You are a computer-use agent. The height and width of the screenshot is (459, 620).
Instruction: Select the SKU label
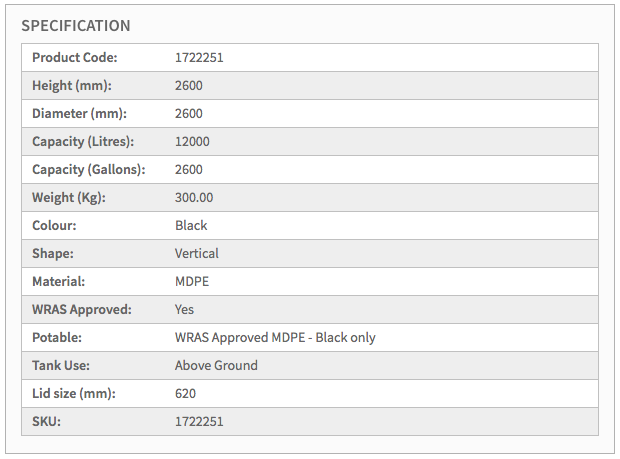pyautogui.click(x=47, y=422)
